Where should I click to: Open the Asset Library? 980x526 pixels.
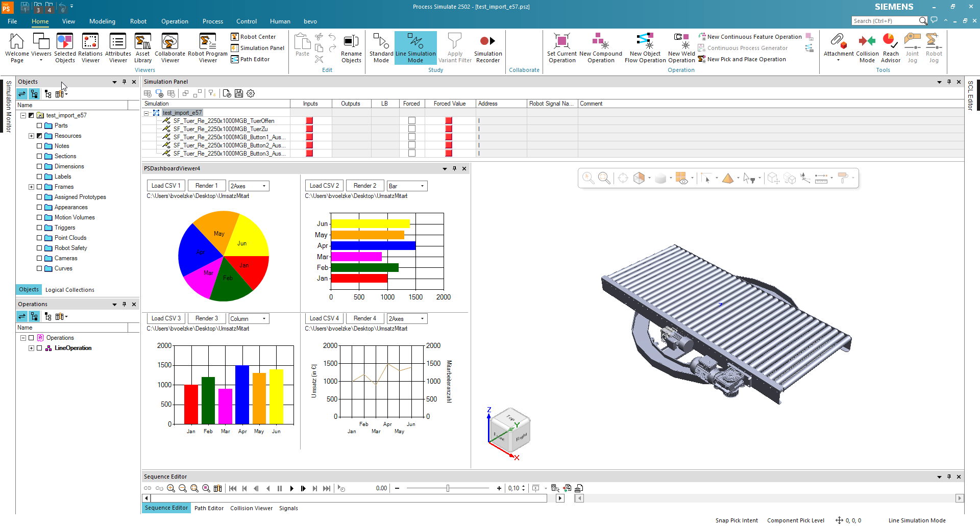pyautogui.click(x=143, y=48)
